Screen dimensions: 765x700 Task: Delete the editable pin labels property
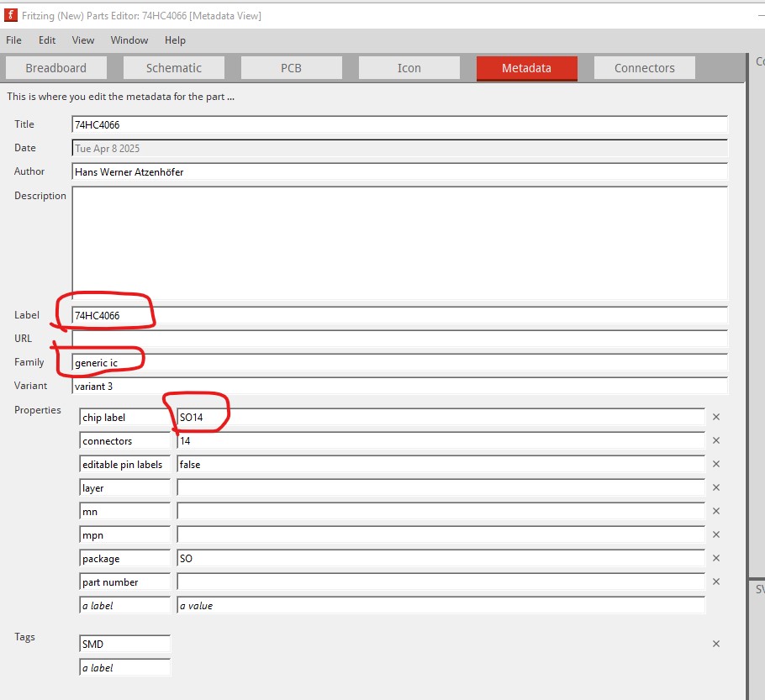coord(715,463)
